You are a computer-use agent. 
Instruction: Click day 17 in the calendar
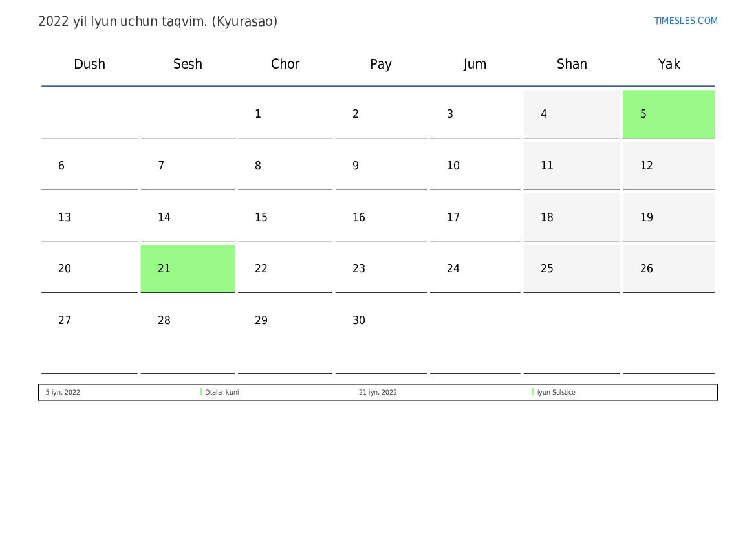475,217
